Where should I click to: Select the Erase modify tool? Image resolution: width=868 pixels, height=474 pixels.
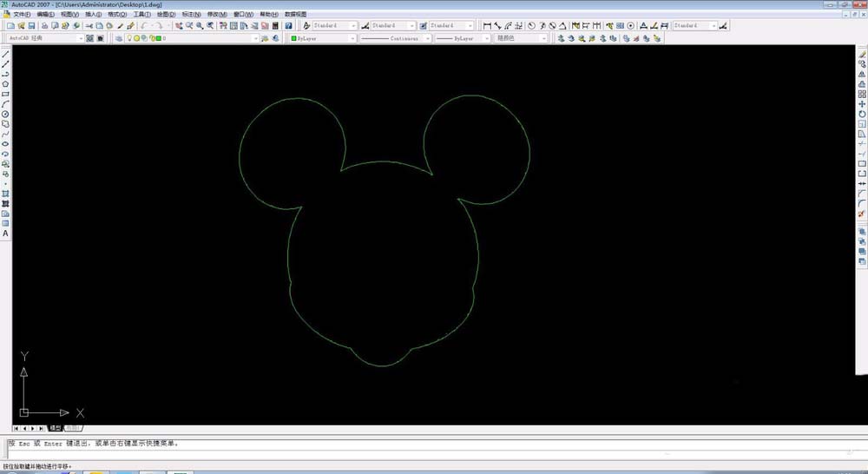pos(862,55)
